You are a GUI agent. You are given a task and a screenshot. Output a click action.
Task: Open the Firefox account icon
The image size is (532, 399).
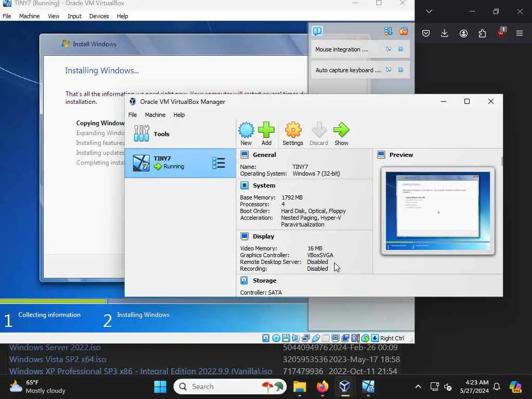[x=463, y=33]
